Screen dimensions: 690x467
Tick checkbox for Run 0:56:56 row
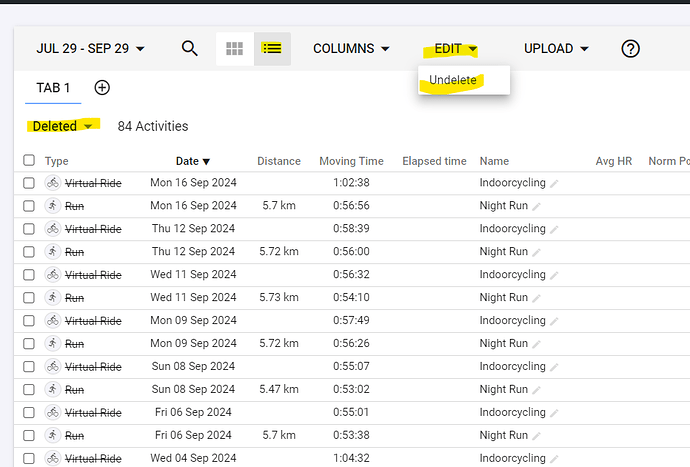coord(29,206)
